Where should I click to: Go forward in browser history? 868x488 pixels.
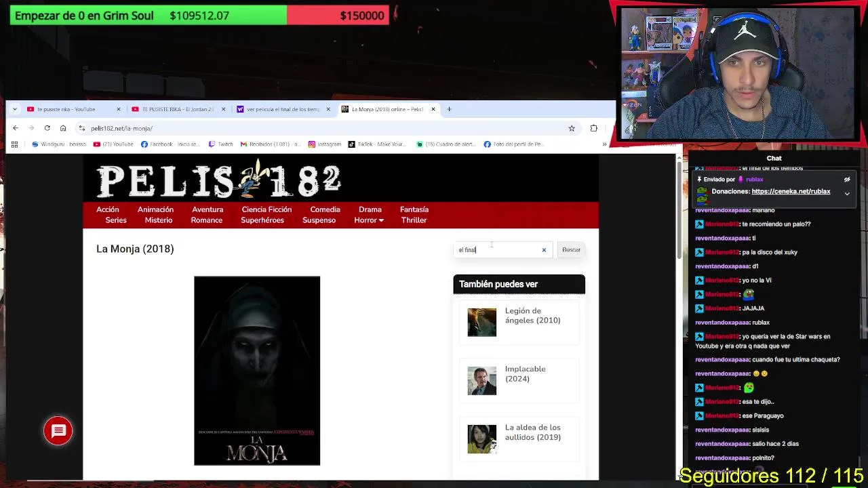click(31, 128)
